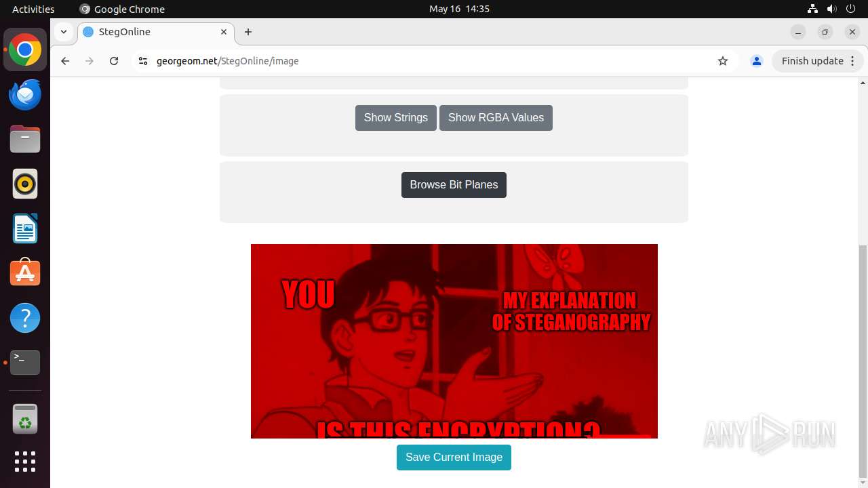This screenshot has width=868, height=488.
Task: Open the clock and calendar menu
Action: click(459, 9)
